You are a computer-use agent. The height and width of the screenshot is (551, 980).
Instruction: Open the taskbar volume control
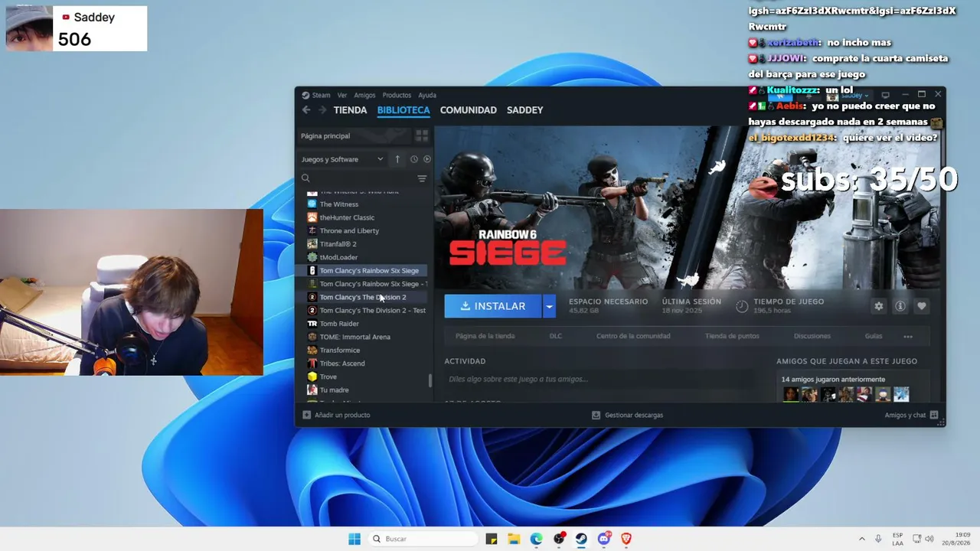click(929, 539)
